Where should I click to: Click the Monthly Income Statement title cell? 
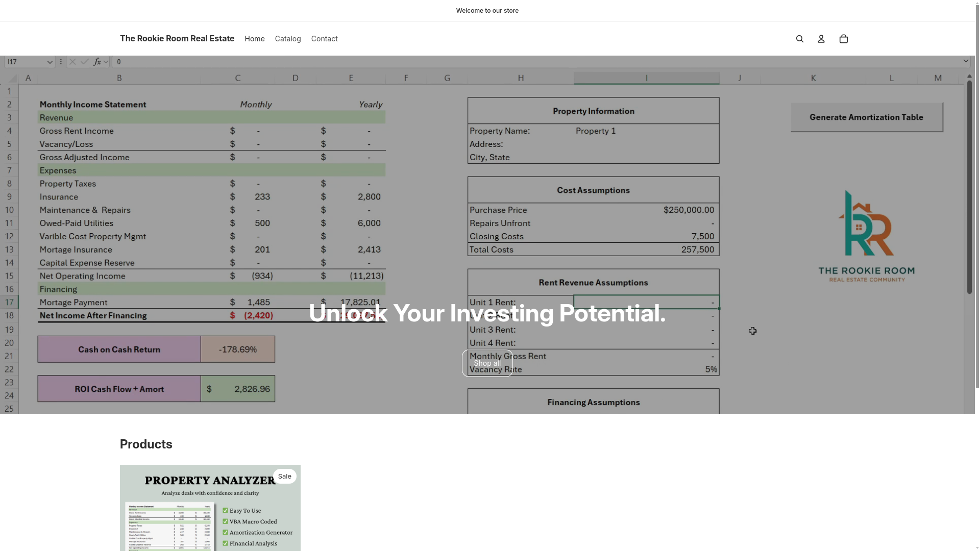pos(93,105)
